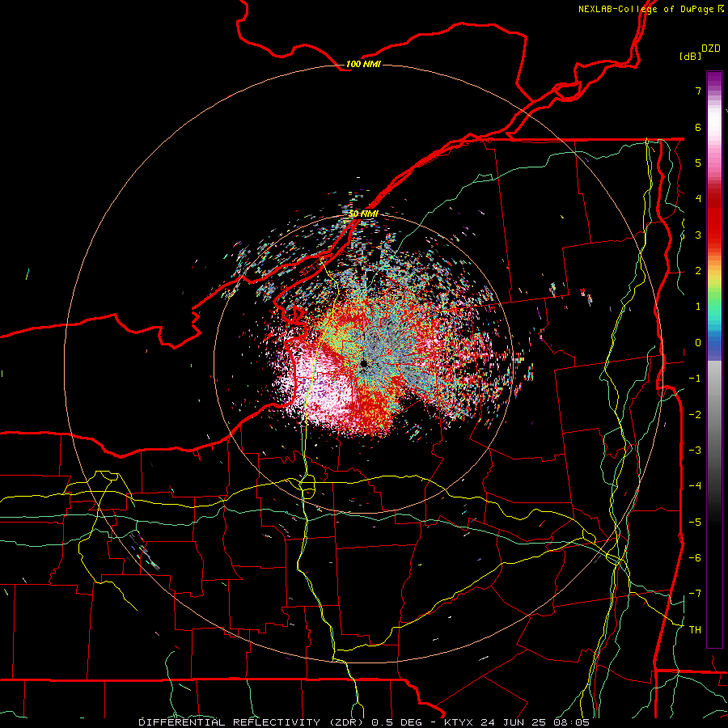Click the Differential Reflectivity KTYX title text
The height and width of the screenshot is (728, 728).
click(x=364, y=722)
